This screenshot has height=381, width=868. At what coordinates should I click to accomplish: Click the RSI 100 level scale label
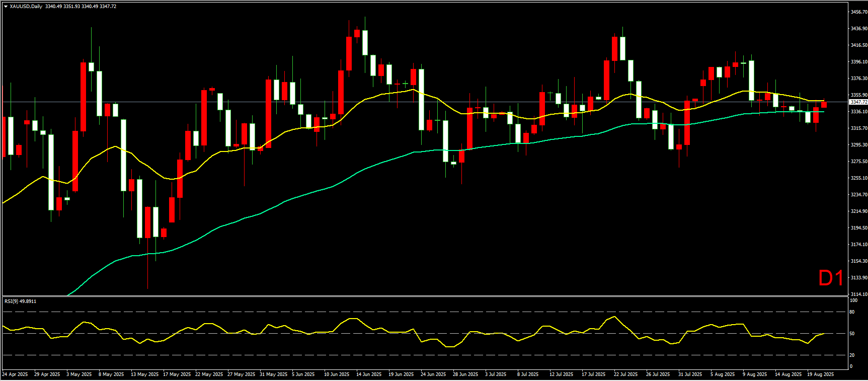(x=853, y=300)
